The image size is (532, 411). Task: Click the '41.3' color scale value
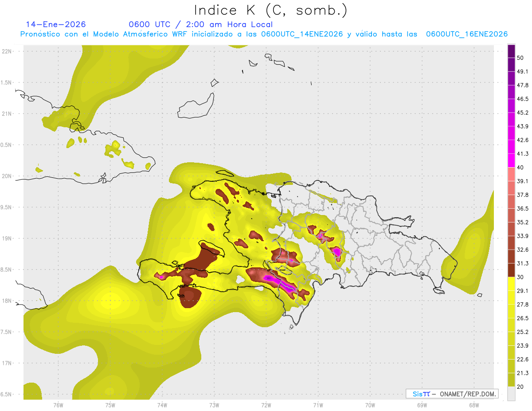[x=523, y=154]
